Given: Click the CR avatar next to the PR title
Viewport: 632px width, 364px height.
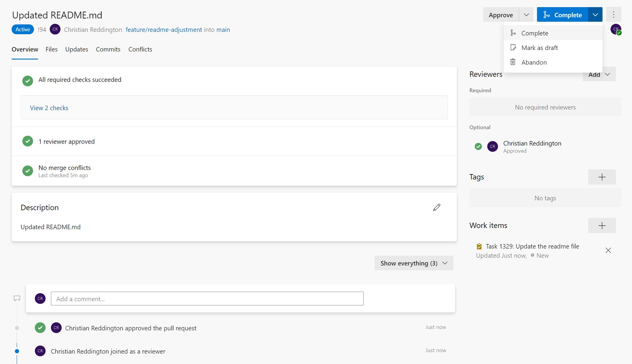Looking at the screenshot, I should (x=55, y=29).
